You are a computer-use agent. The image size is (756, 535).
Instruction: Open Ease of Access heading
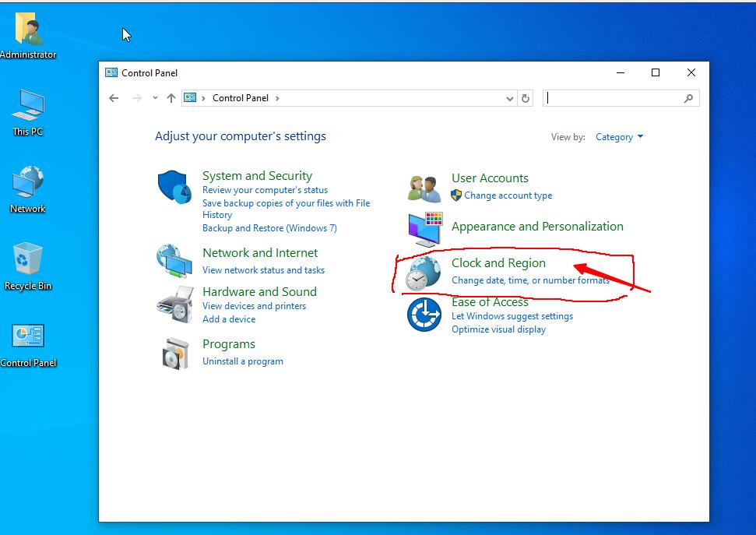click(x=490, y=302)
